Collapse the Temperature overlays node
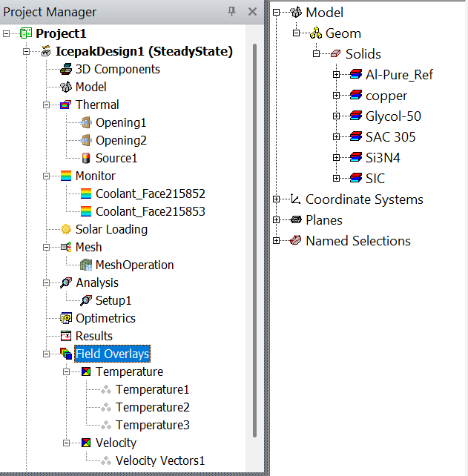This screenshot has width=468, height=476. 67,371
